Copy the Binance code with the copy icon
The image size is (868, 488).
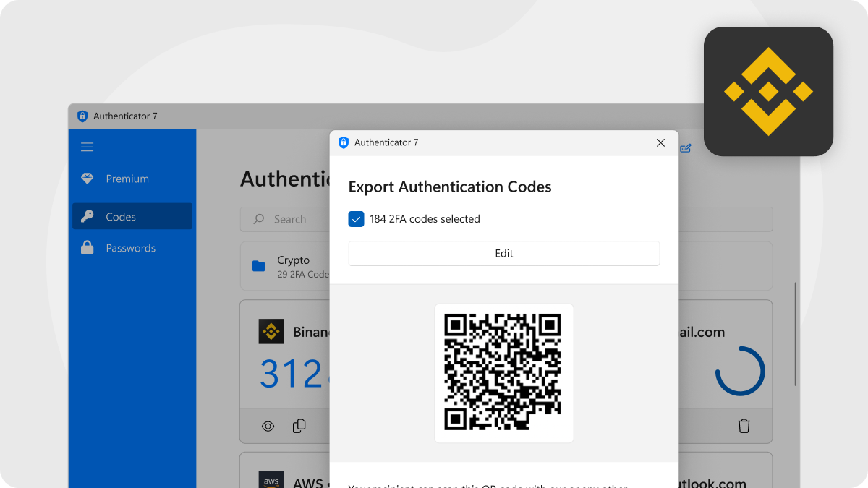coord(299,426)
